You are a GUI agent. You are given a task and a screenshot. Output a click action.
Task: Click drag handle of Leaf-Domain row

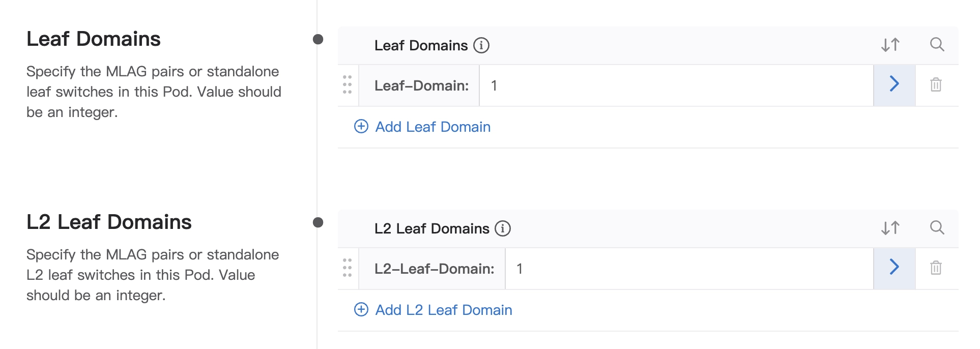[348, 84]
